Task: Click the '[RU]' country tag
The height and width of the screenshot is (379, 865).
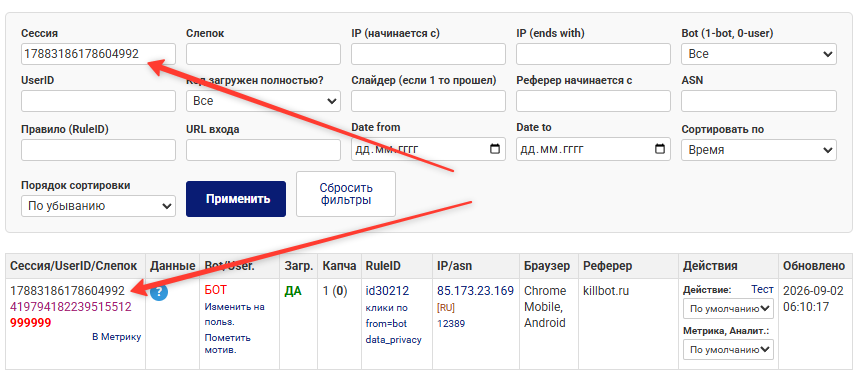Action: pyautogui.click(x=445, y=307)
